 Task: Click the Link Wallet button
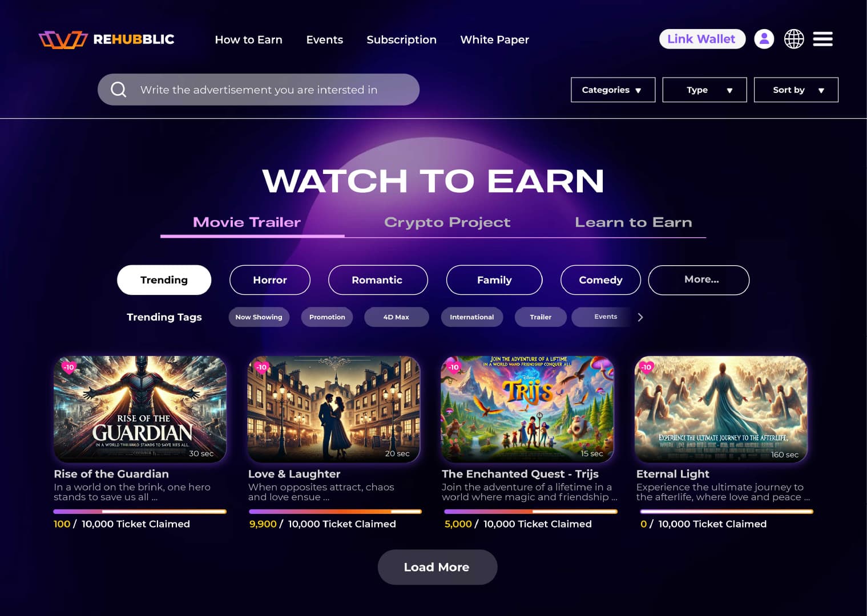(x=702, y=39)
